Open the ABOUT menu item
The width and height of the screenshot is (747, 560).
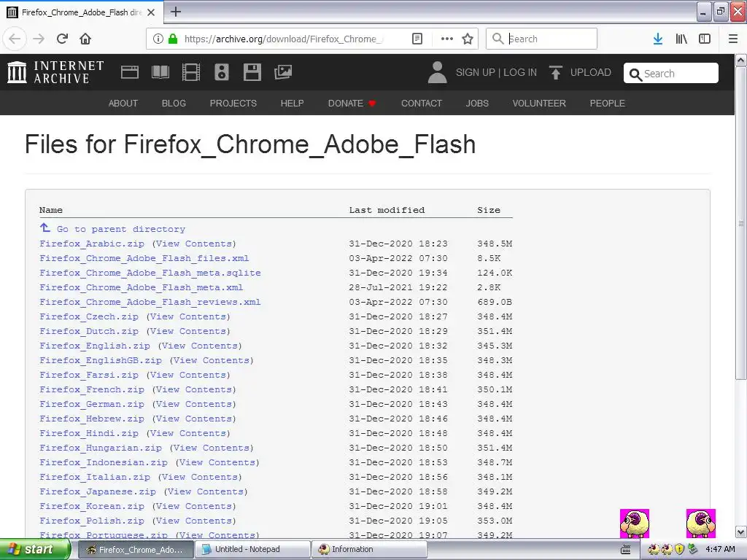tap(123, 104)
